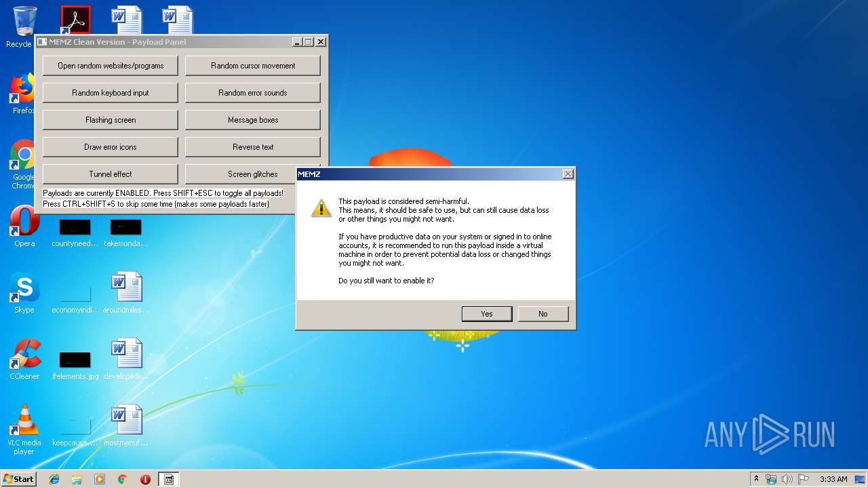Open network tray icon

click(x=771, y=479)
